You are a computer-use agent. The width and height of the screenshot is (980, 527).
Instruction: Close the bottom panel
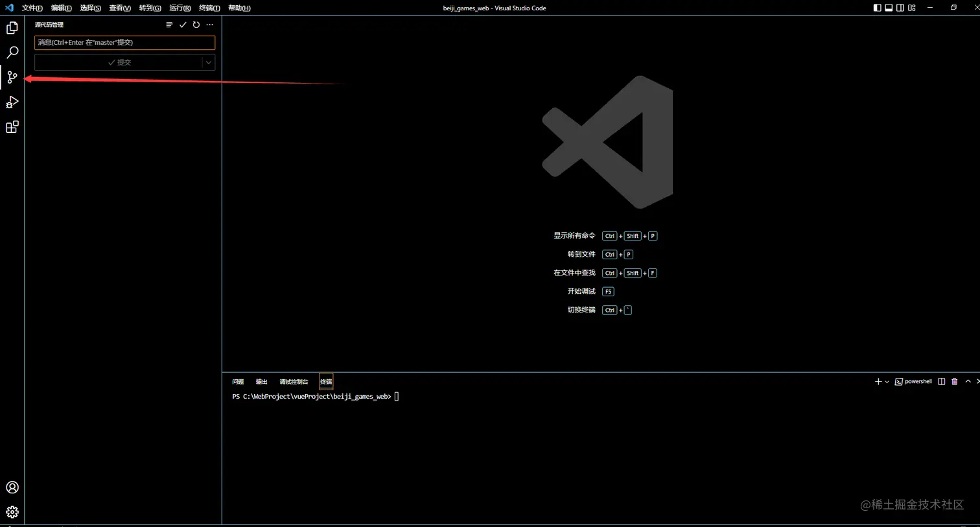[977, 382]
